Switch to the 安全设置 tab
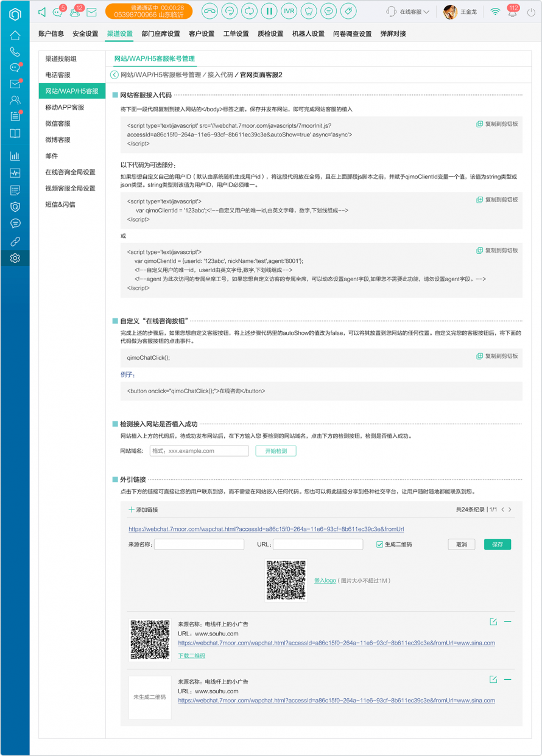The height and width of the screenshot is (756, 542). (x=85, y=34)
